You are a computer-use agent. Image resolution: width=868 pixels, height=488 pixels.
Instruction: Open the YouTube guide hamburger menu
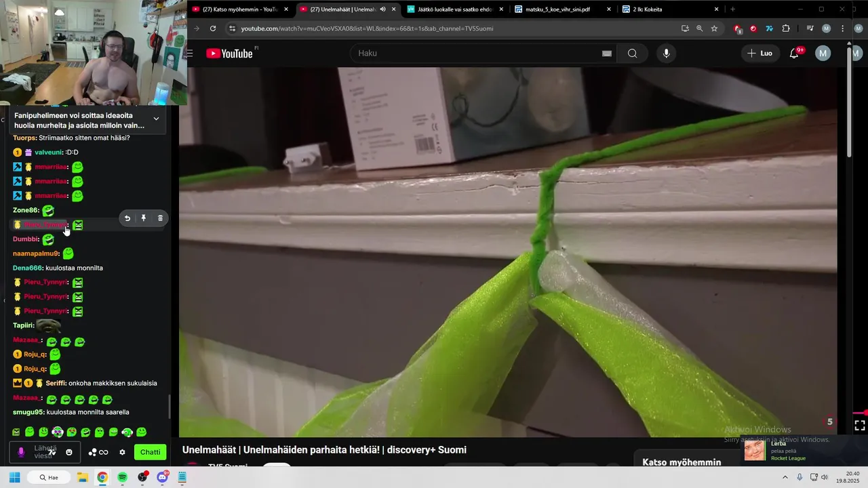coord(190,54)
